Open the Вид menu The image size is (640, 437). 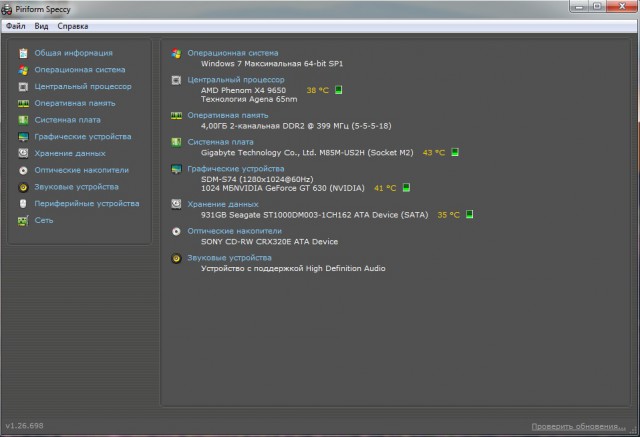pyautogui.click(x=41, y=26)
